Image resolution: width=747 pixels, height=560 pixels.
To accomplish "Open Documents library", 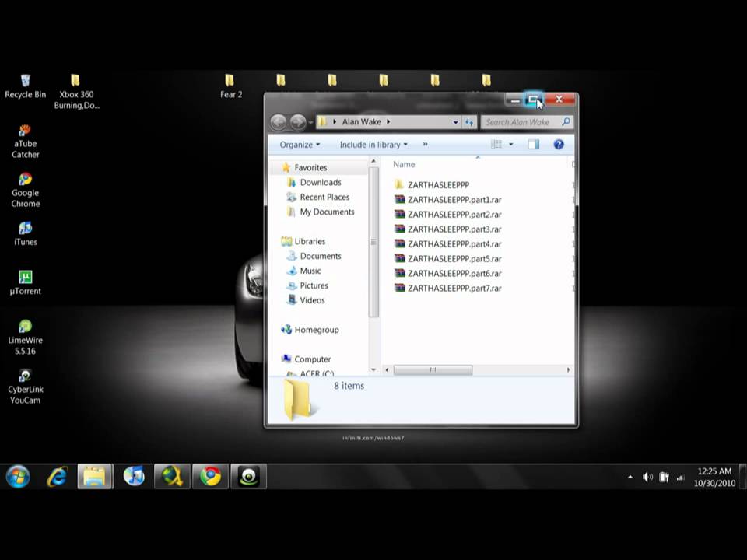I will click(320, 256).
